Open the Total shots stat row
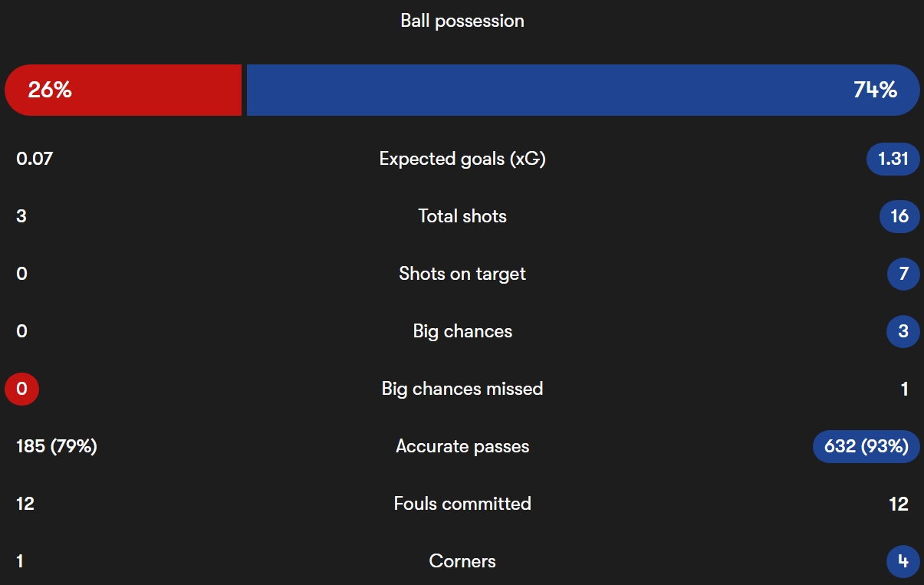 462,216
